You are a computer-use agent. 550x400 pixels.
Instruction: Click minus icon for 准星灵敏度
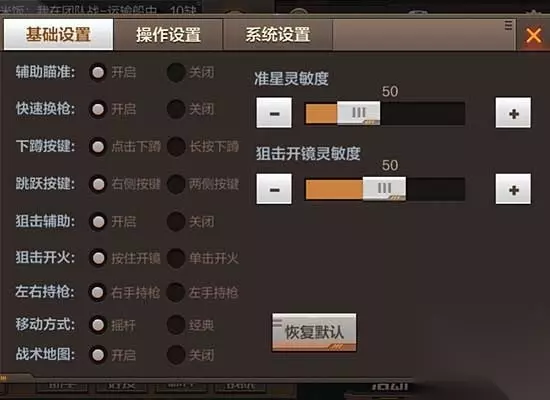click(274, 113)
